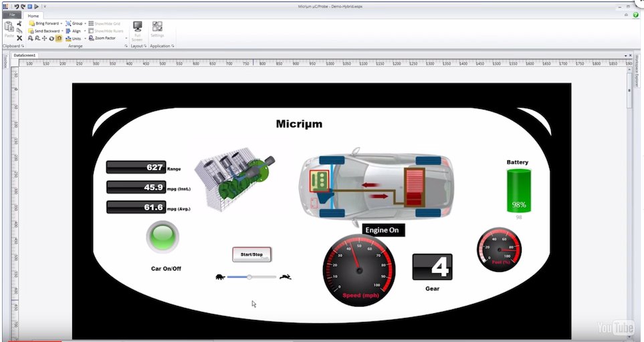Click the Gear 4 indicator display
The height and width of the screenshot is (342, 644).
[433, 267]
